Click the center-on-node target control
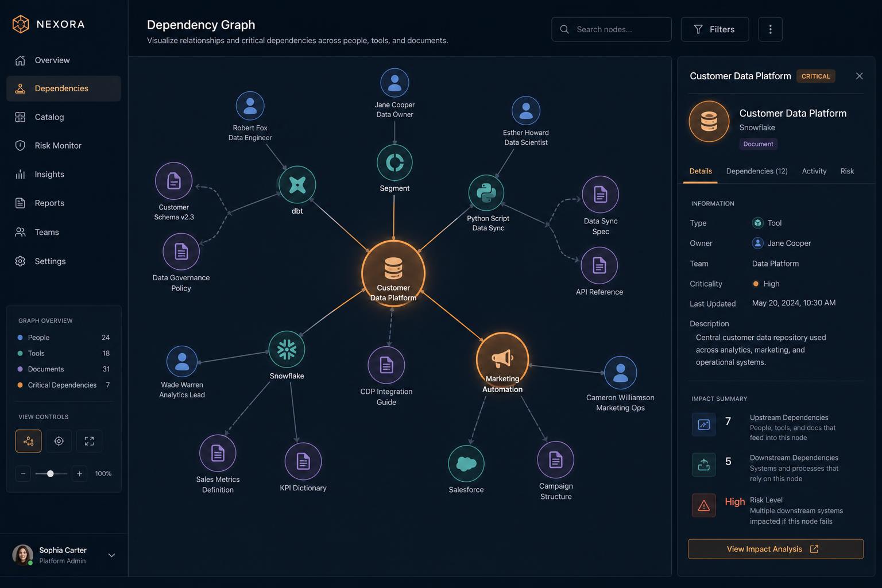 point(59,441)
